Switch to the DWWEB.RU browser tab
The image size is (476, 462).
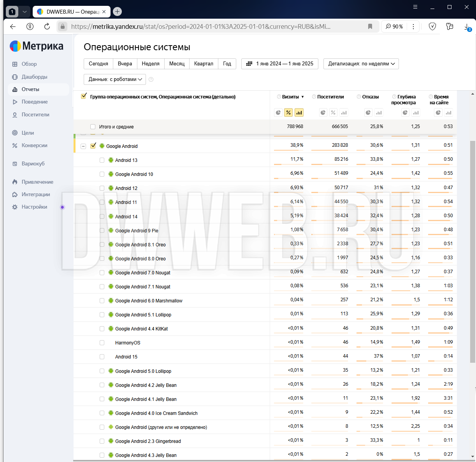coord(71,12)
